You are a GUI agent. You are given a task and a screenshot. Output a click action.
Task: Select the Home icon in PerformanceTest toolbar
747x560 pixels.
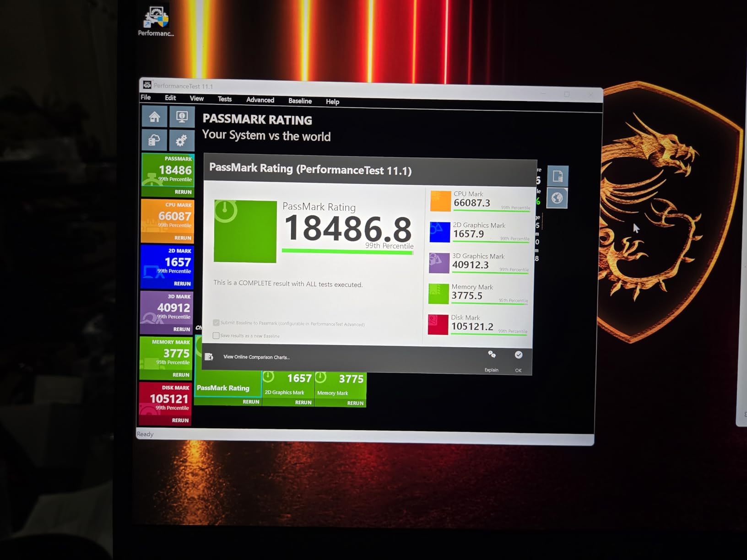[154, 117]
